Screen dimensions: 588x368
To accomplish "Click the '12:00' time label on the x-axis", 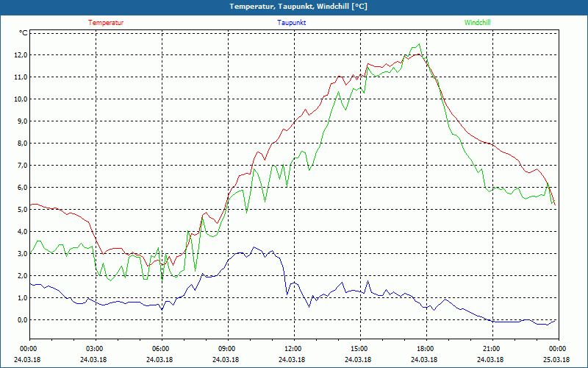I will click(x=292, y=349).
